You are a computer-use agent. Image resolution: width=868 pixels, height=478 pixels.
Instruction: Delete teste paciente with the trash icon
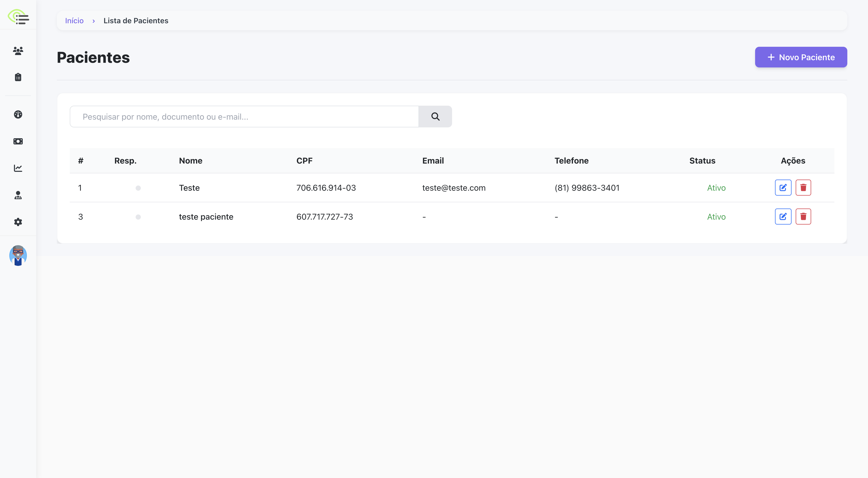click(803, 217)
